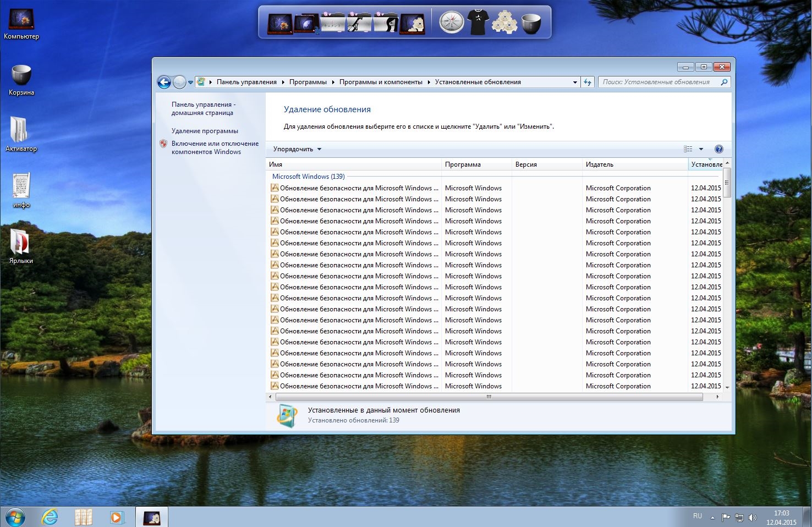Sort by the Установлено column header
812x527 pixels.
[706, 164]
